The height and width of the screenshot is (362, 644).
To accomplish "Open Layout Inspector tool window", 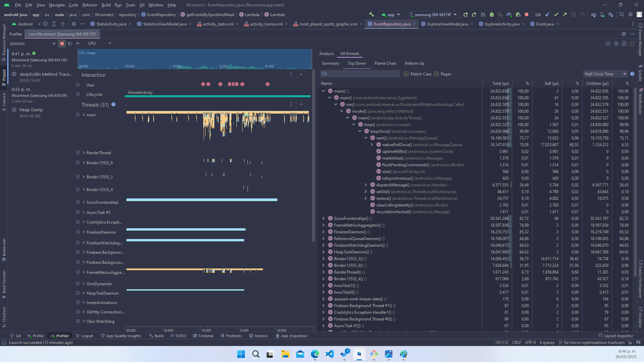I will (x=616, y=336).
